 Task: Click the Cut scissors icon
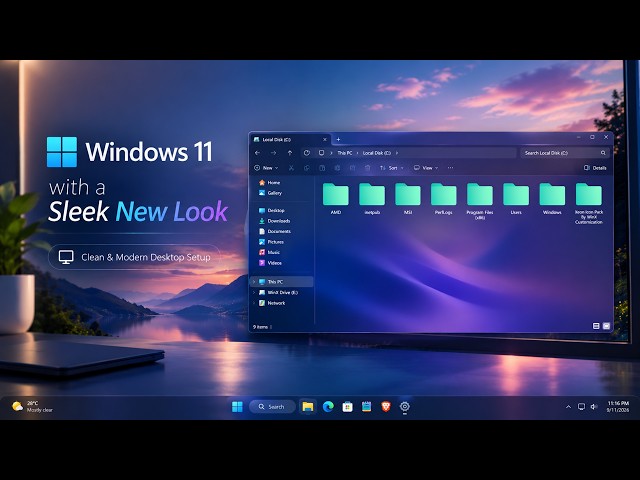pos(291,168)
